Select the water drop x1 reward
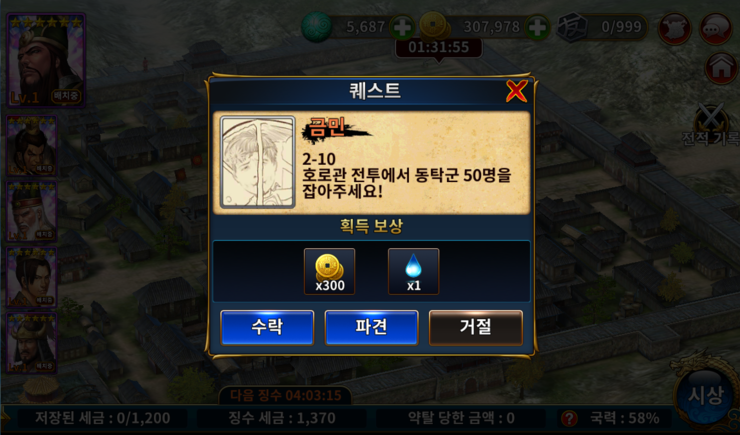This screenshot has height=435, width=740. [413, 272]
